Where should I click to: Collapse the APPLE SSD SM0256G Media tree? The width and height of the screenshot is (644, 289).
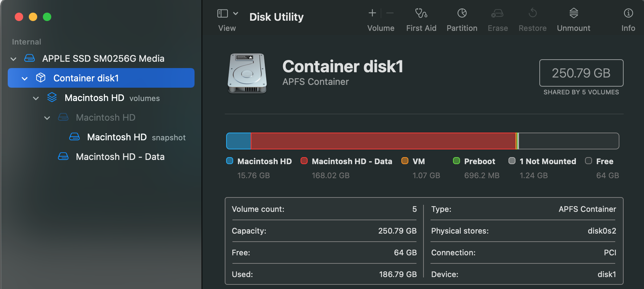pos(14,59)
